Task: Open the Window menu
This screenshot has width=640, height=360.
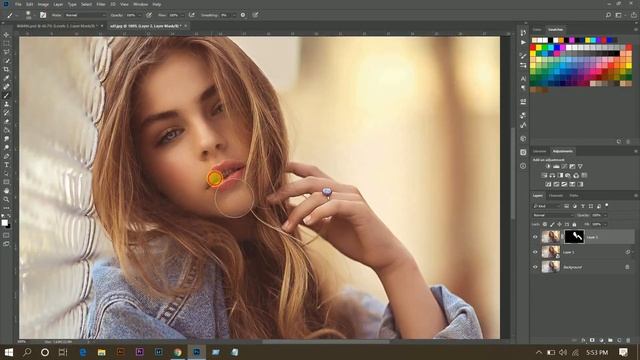Action: (140, 4)
